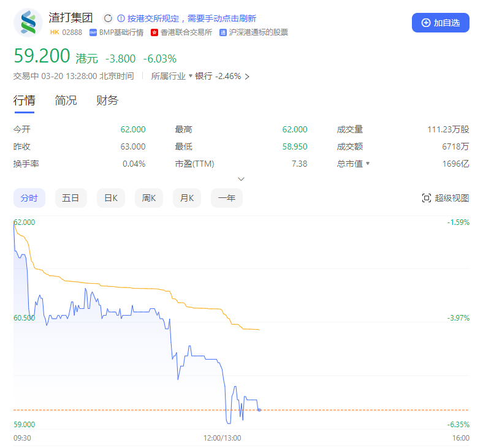Click 市盈(TTM) value 7.38
Viewport: 483px width, 448px height.
tap(299, 164)
